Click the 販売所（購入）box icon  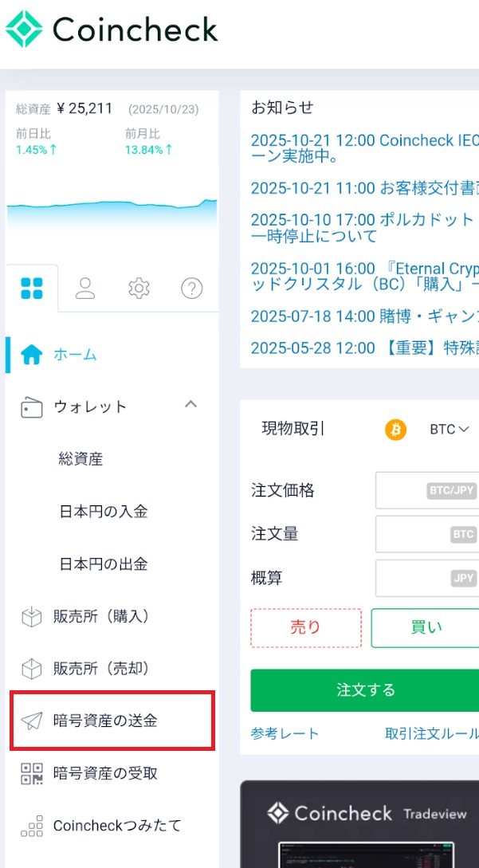32,617
